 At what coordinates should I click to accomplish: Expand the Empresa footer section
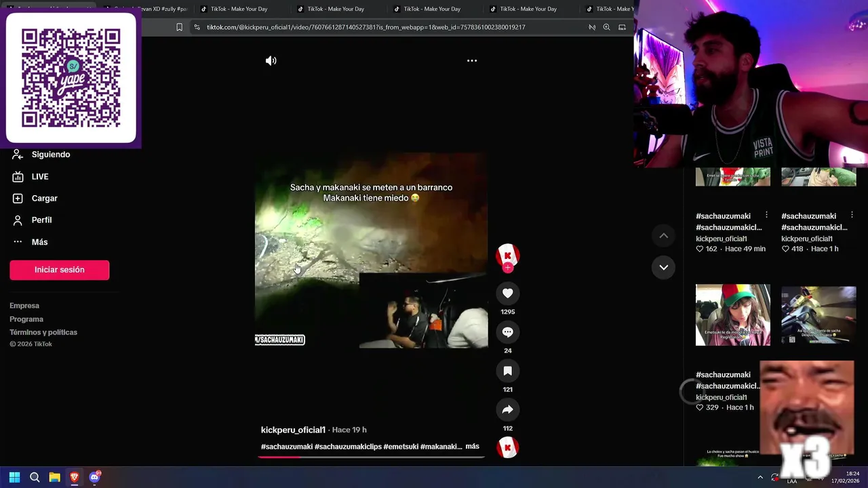pyautogui.click(x=24, y=306)
